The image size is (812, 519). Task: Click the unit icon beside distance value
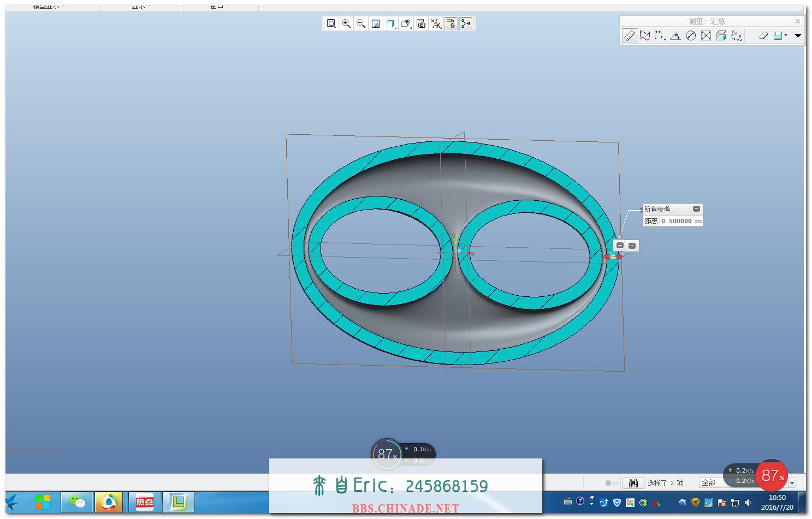698,221
